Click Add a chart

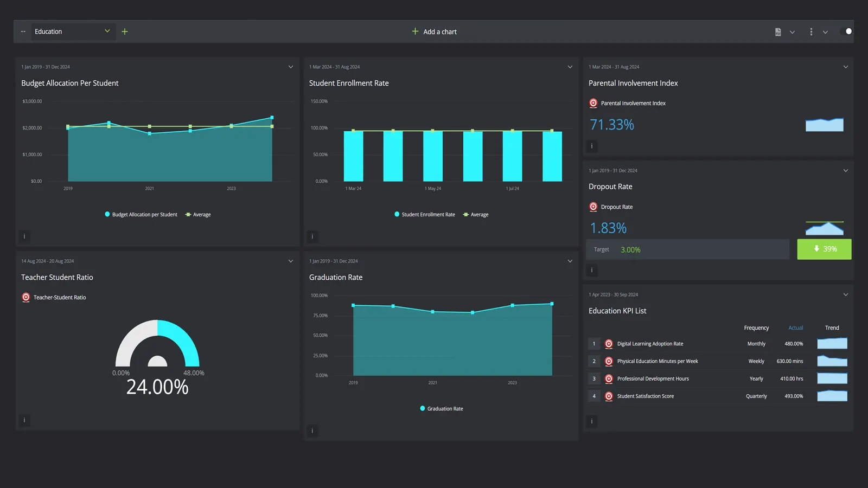tap(434, 31)
